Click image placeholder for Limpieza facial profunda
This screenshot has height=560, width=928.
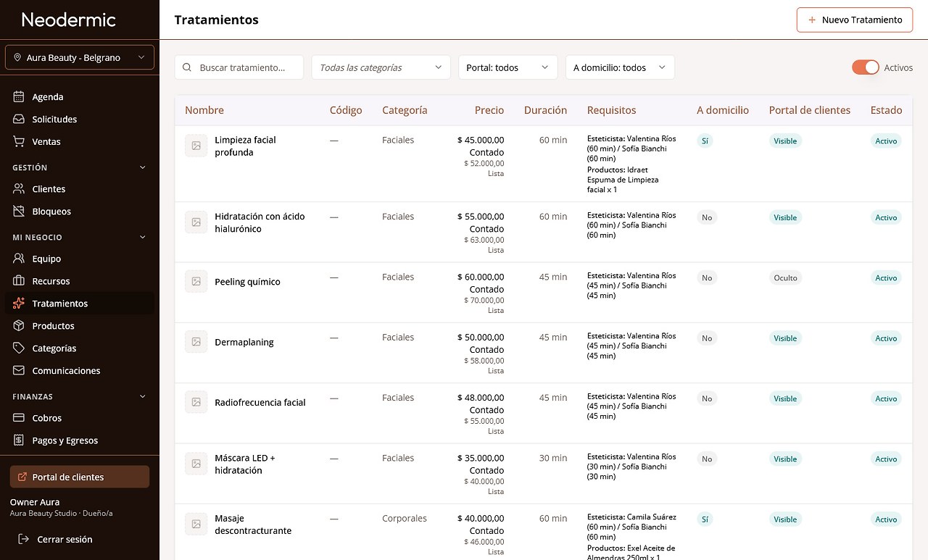point(196,146)
